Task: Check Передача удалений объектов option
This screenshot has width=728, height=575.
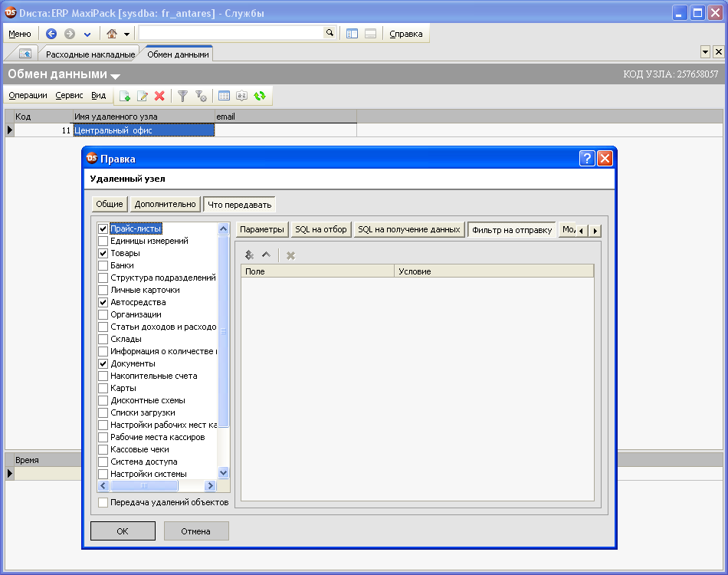Action: pyautogui.click(x=103, y=502)
